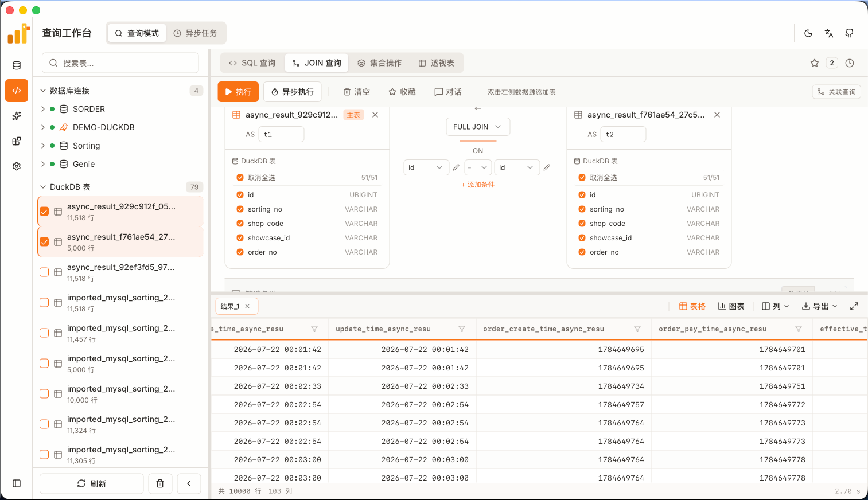Toggle sidebar panel icon at bottom left
This screenshot has height=500, width=868.
17,483
